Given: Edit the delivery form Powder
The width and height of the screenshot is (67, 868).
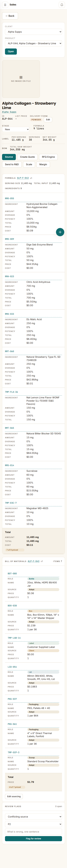Looking at the screenshot, I should [x=48, y=120].
